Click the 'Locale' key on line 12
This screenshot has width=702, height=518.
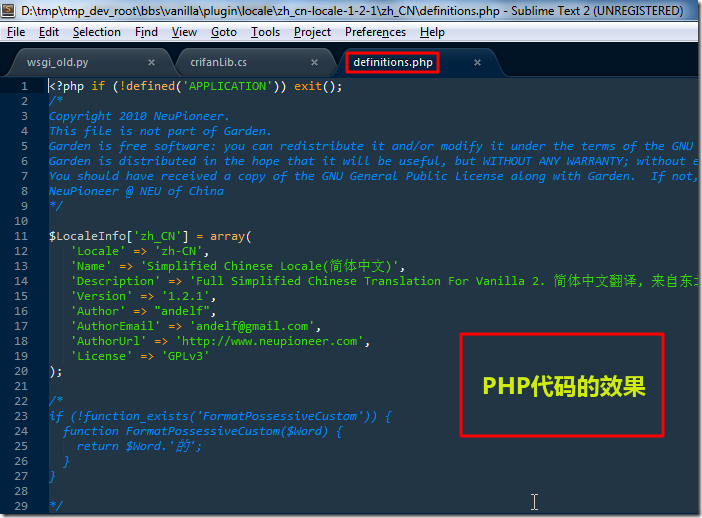click(x=98, y=251)
